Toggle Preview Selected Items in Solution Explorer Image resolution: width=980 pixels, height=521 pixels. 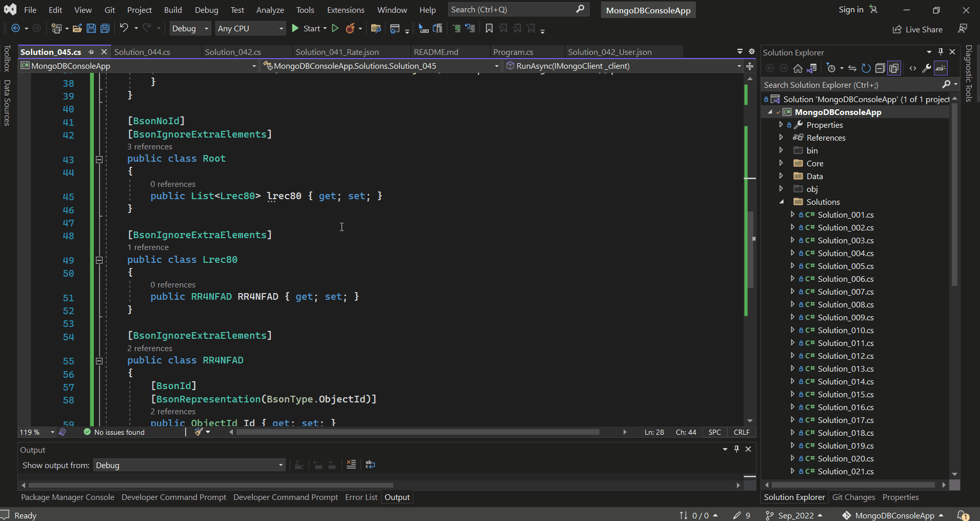(x=941, y=68)
